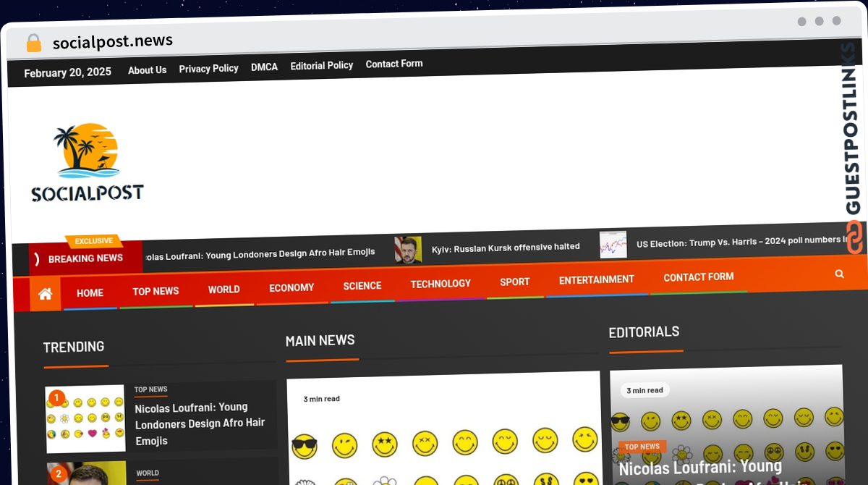Open the Editorial Policy link
This screenshot has height=485, width=868.
click(x=321, y=65)
